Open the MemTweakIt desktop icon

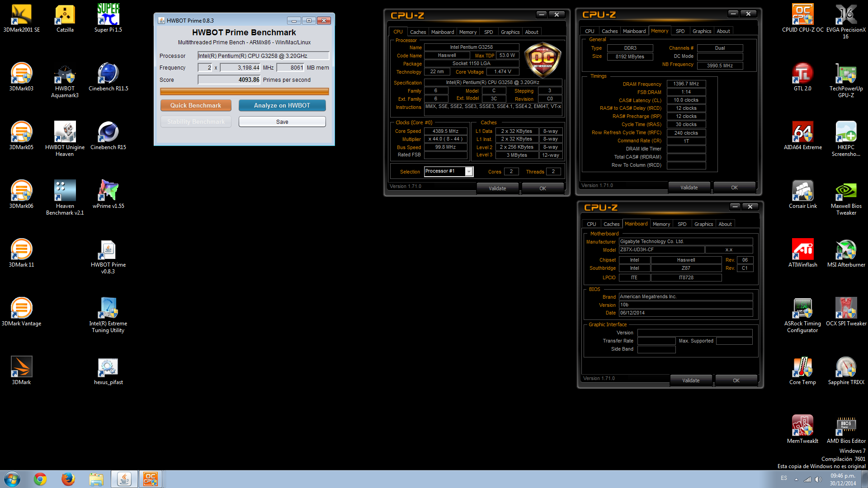802,429
